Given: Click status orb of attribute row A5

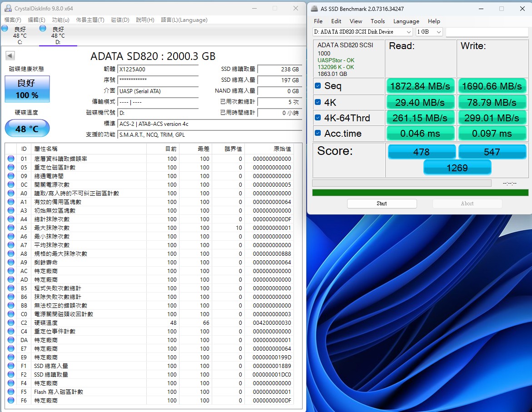Looking at the screenshot, I should [11, 228].
